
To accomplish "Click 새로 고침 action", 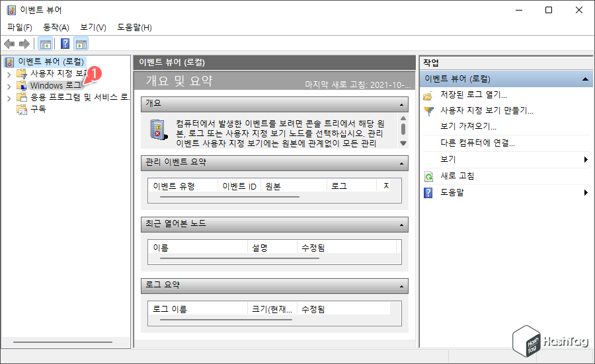I will click(x=457, y=176).
